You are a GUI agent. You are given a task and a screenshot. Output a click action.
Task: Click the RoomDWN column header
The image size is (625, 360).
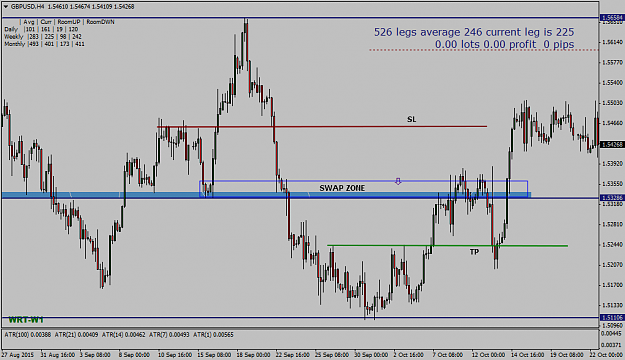100,22
